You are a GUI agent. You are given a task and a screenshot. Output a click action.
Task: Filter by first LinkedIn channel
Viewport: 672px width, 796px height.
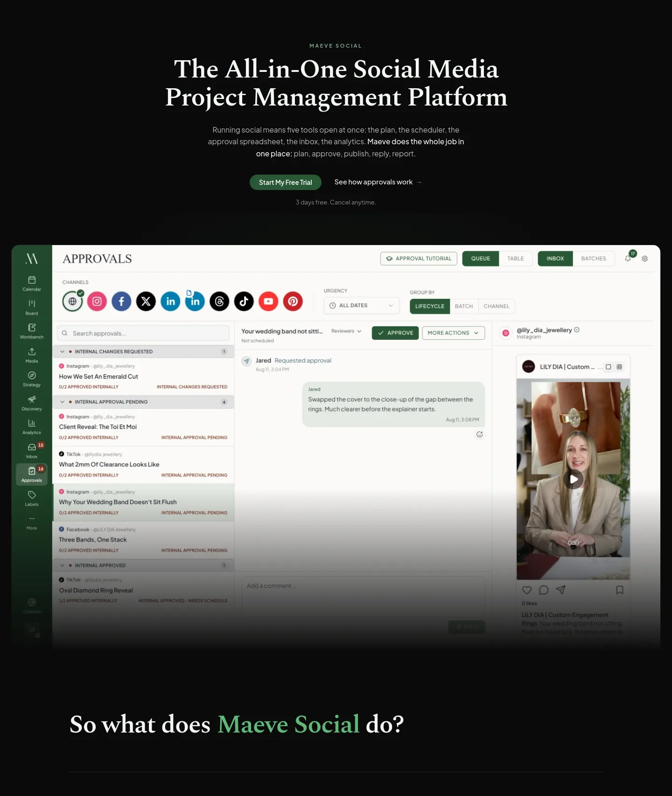point(170,301)
